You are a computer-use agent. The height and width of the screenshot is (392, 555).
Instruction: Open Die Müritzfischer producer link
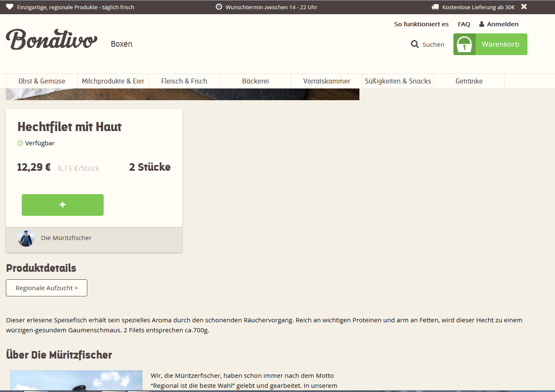66,238
